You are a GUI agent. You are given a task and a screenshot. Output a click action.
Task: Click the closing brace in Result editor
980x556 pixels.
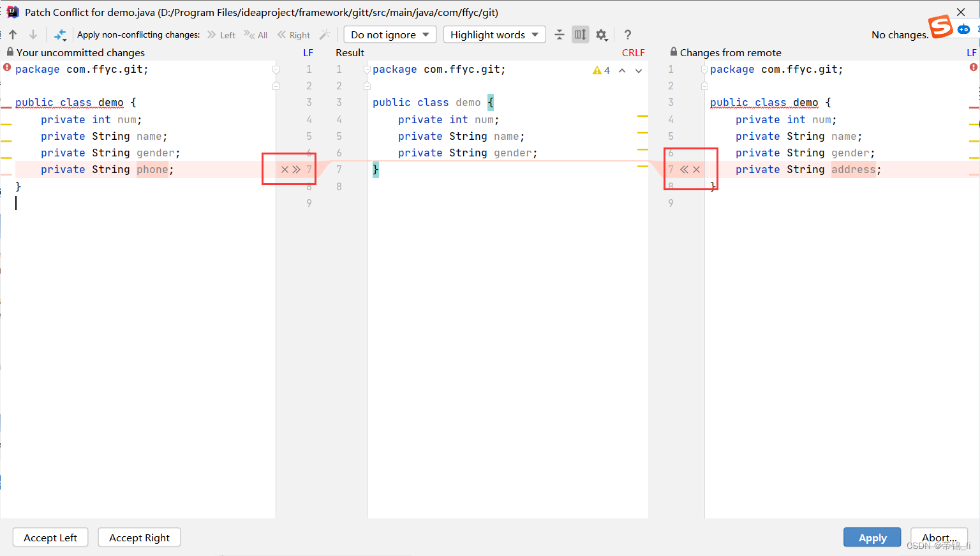pyautogui.click(x=376, y=169)
